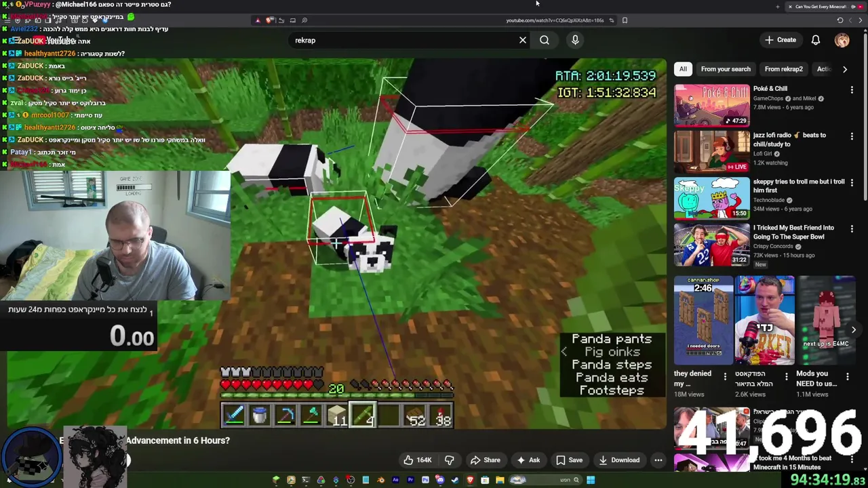This screenshot has width=868, height=488.
Task: Advance the Shorts shelf with next arrow
Action: (x=854, y=329)
